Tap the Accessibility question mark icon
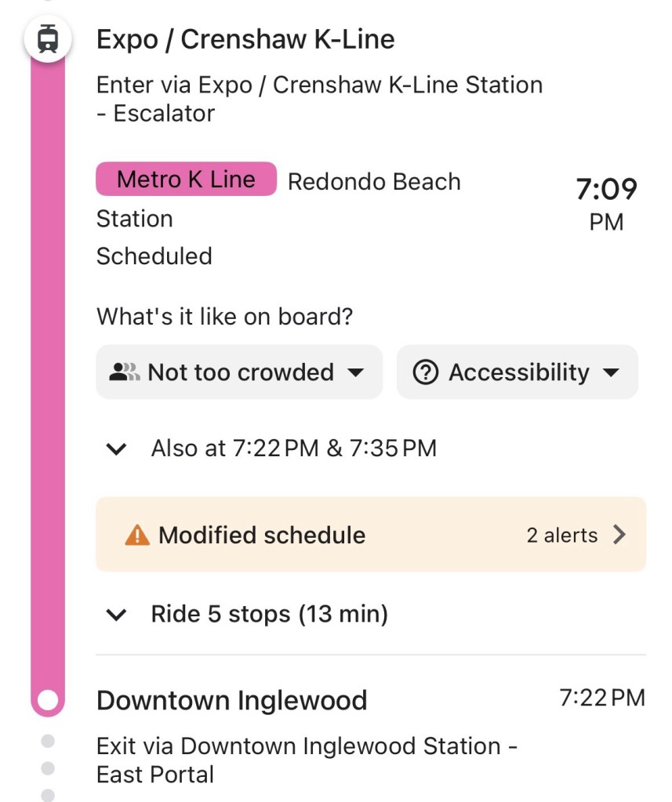672x802 pixels. coord(425,372)
